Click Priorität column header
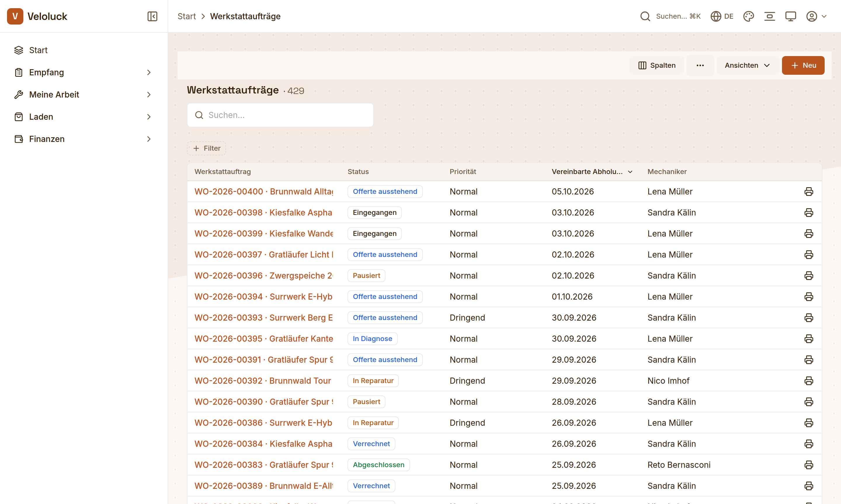The image size is (841, 504). click(x=463, y=172)
